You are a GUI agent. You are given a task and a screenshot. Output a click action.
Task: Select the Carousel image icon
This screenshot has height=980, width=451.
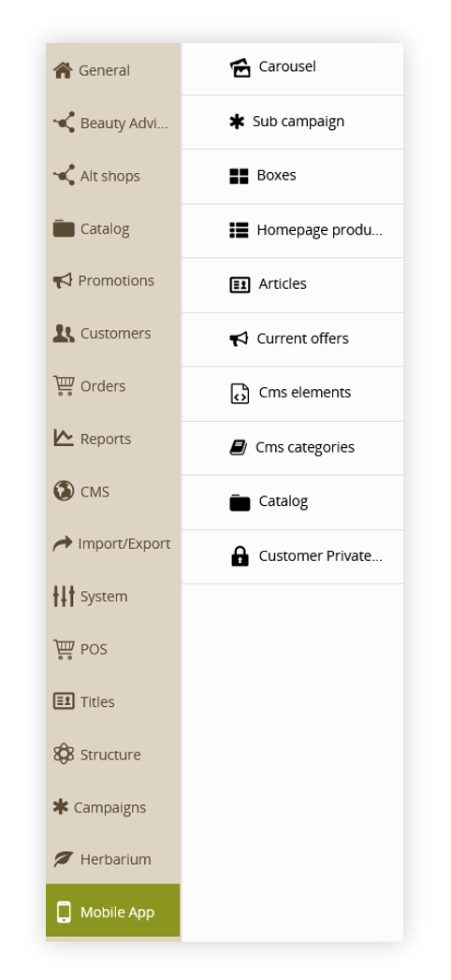[240, 67]
